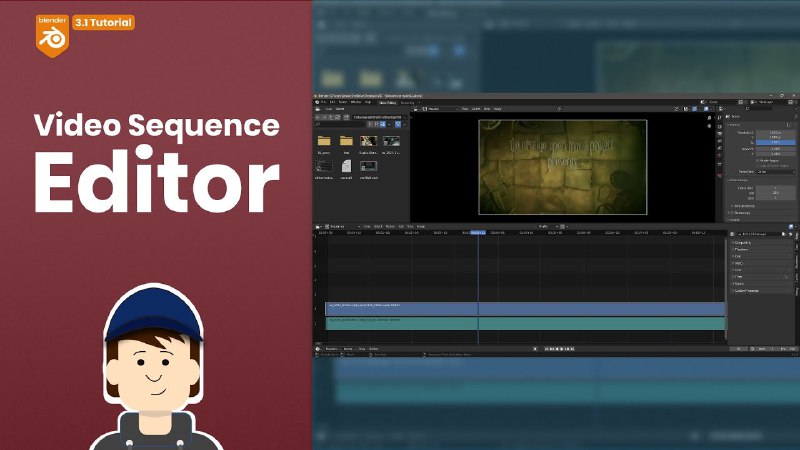This screenshot has width=800, height=450.
Task: Open Tool tab in Properties editor
Action: [x=719, y=118]
